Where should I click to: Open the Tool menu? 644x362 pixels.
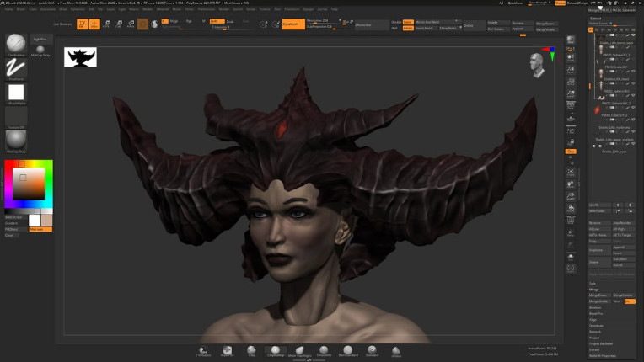click(277, 9)
